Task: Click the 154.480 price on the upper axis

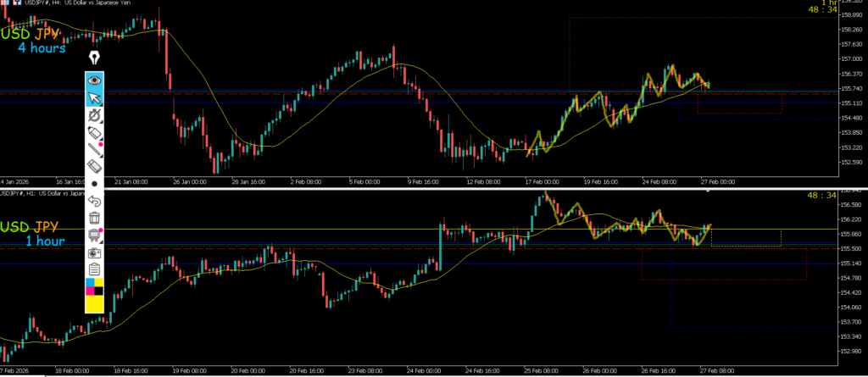Action: [853, 118]
